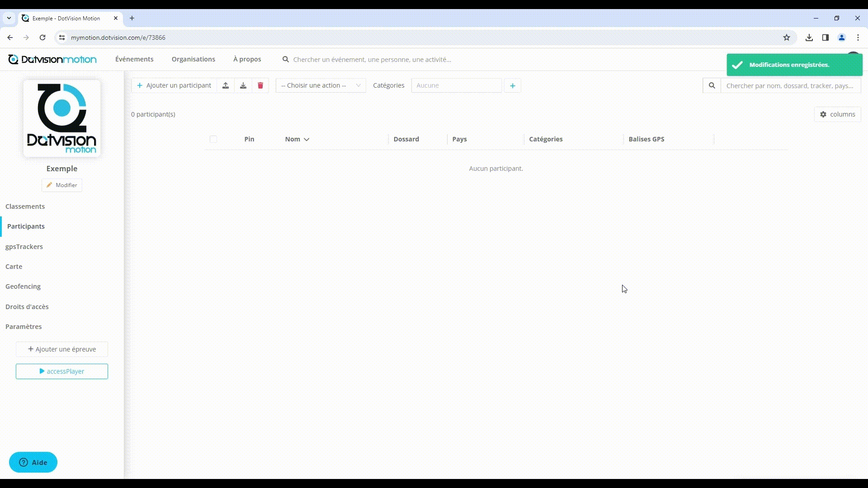Image resolution: width=868 pixels, height=488 pixels.
Task: Click the user profile icon in toolbar
Action: tap(842, 38)
